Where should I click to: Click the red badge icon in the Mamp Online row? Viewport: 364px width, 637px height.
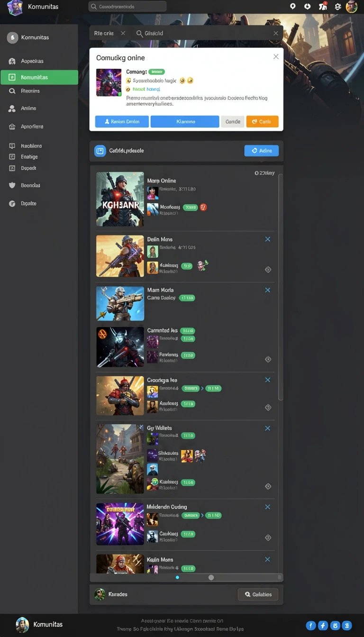(x=203, y=207)
